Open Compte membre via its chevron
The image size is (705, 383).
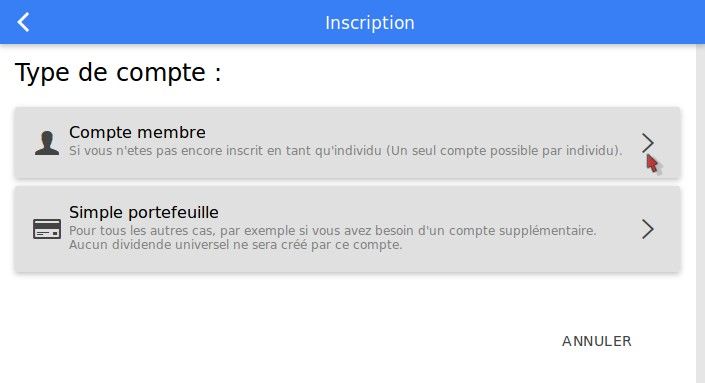647,143
